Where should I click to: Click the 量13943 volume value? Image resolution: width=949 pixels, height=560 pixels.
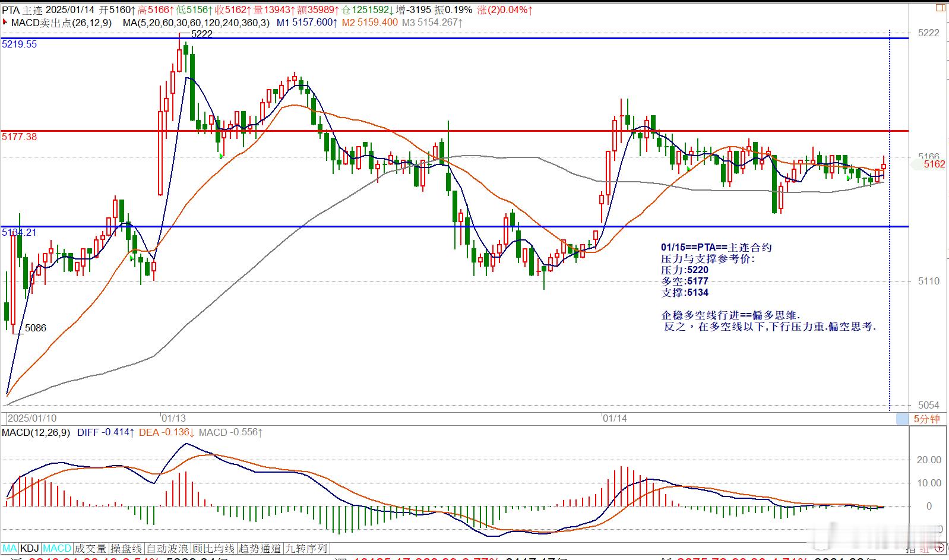point(273,10)
